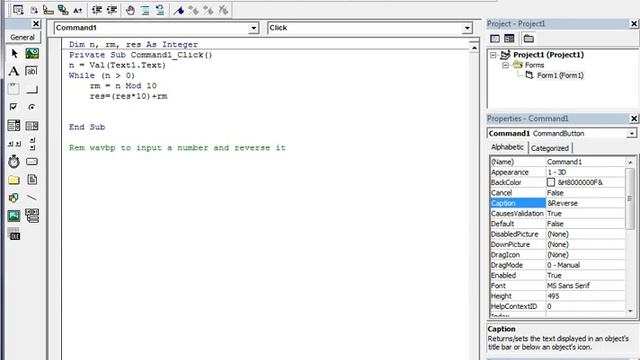Image resolution: width=640 pixels, height=360 pixels.
Task: Select the FileListBox control in the toolbox
Action: (x=32, y=179)
